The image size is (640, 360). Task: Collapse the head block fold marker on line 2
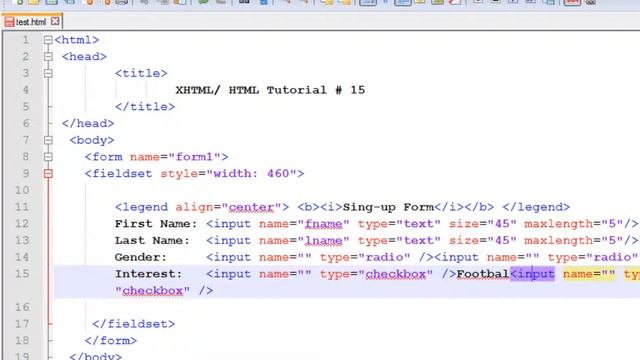coord(48,56)
